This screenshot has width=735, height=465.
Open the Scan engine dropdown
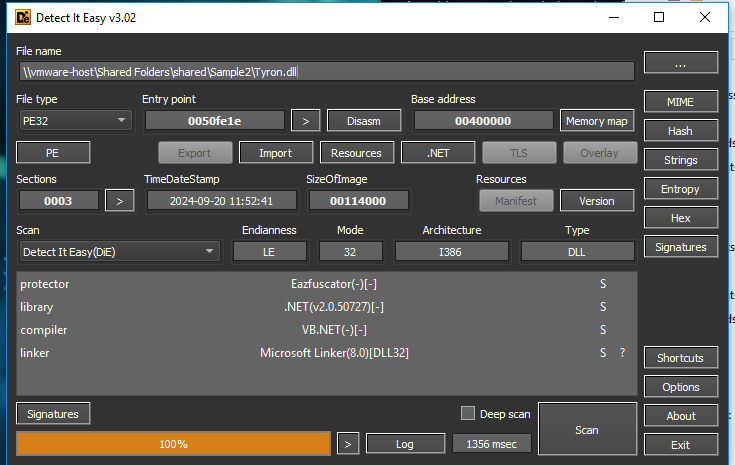tap(120, 252)
